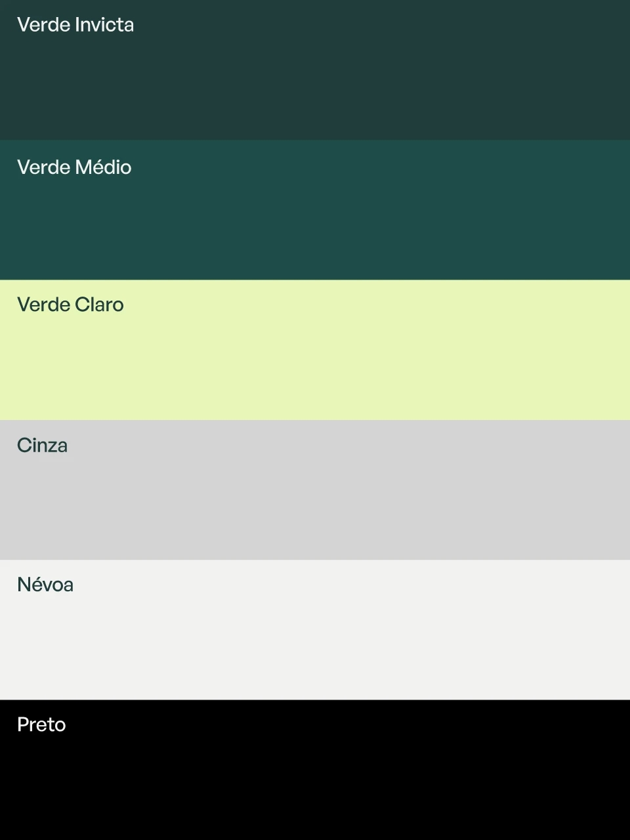Click the "Cinza" text label
The width and height of the screenshot is (630, 840).
point(42,446)
